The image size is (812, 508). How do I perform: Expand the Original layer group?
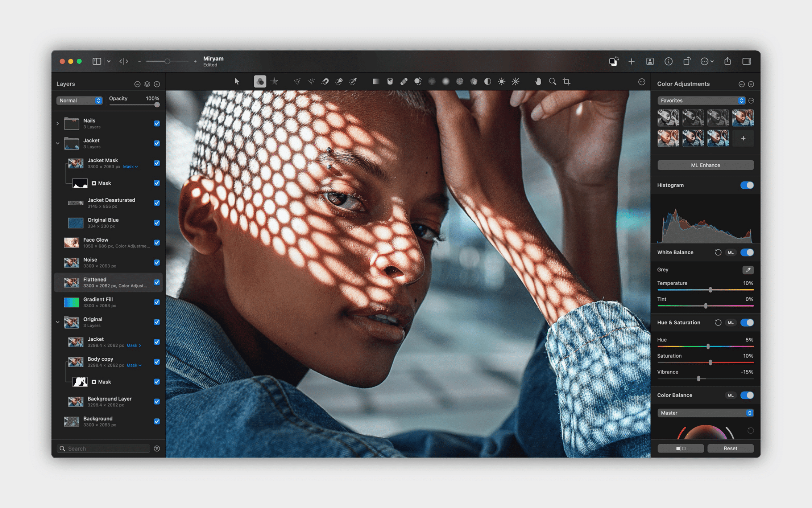coord(56,321)
